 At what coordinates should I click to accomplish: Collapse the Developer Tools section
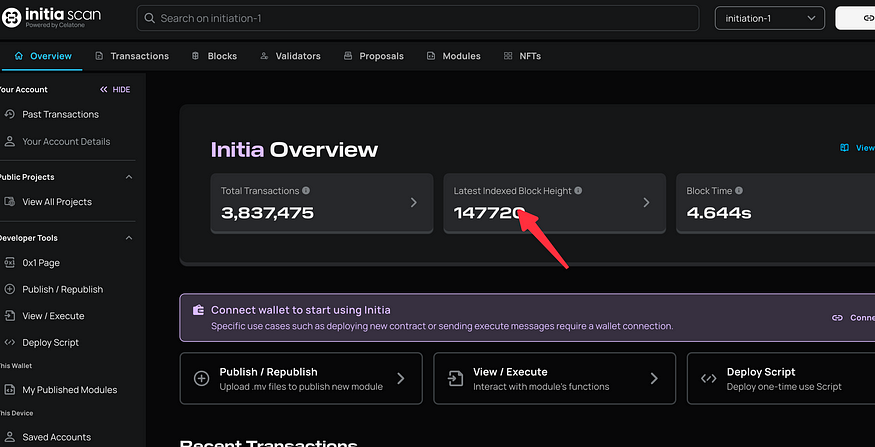129,238
